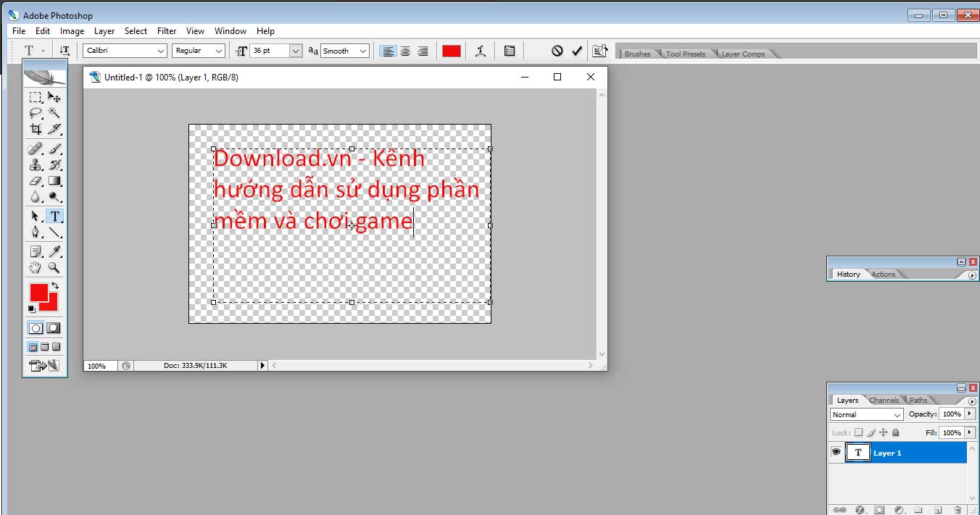980x515 pixels.
Task: Open the warped text options
Action: [x=480, y=51]
